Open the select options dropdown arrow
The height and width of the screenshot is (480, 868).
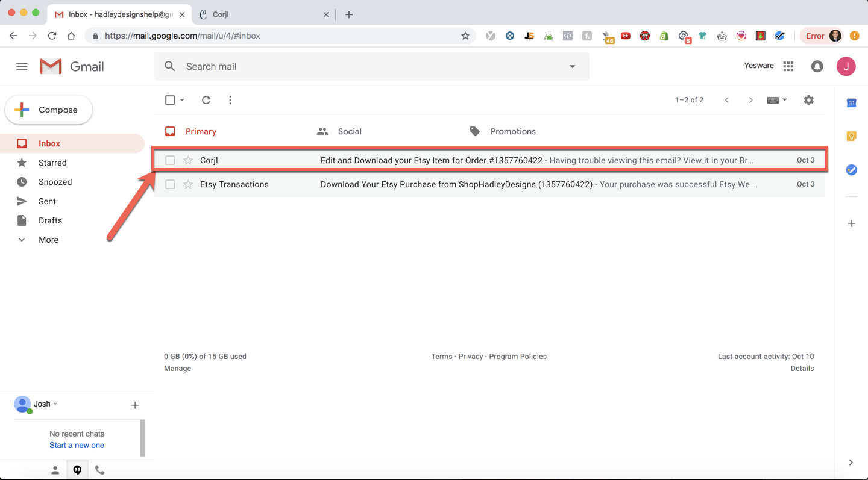coord(182,100)
